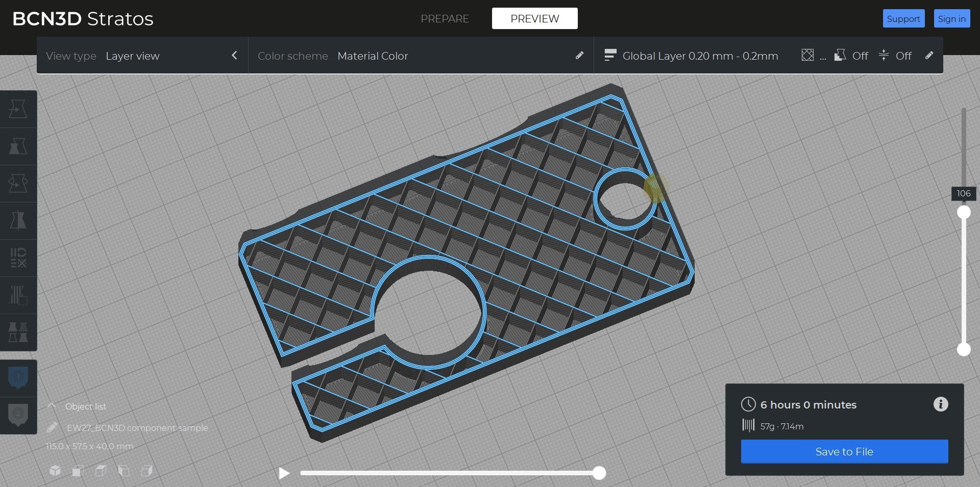Click the Support button
Screen dimensions: 980x487
pos(903,18)
